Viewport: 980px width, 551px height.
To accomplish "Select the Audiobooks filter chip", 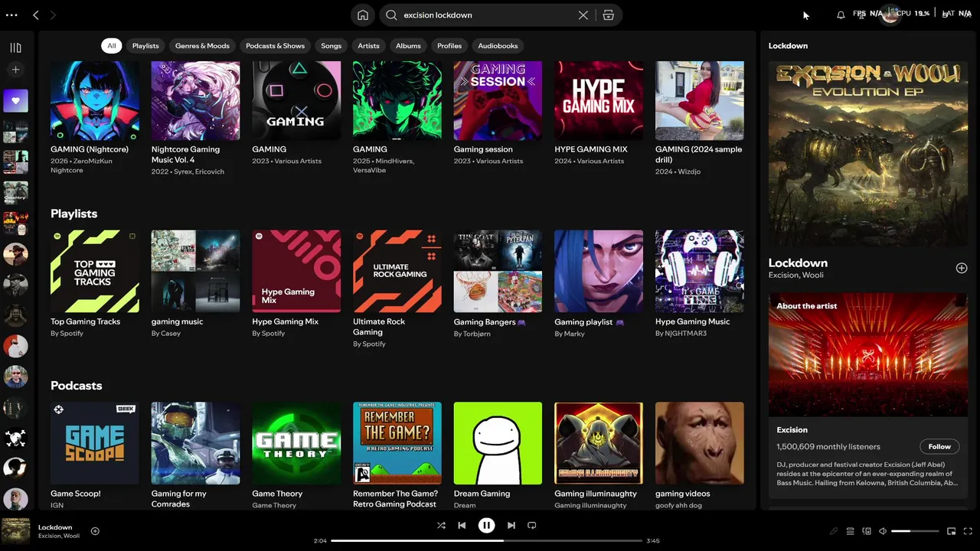I will pyautogui.click(x=498, y=45).
